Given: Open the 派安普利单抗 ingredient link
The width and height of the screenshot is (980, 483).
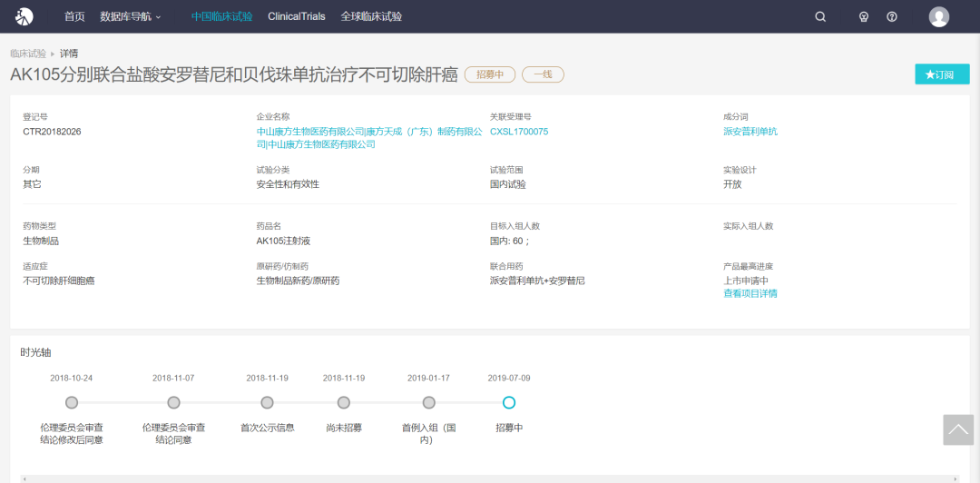Looking at the screenshot, I should [750, 132].
